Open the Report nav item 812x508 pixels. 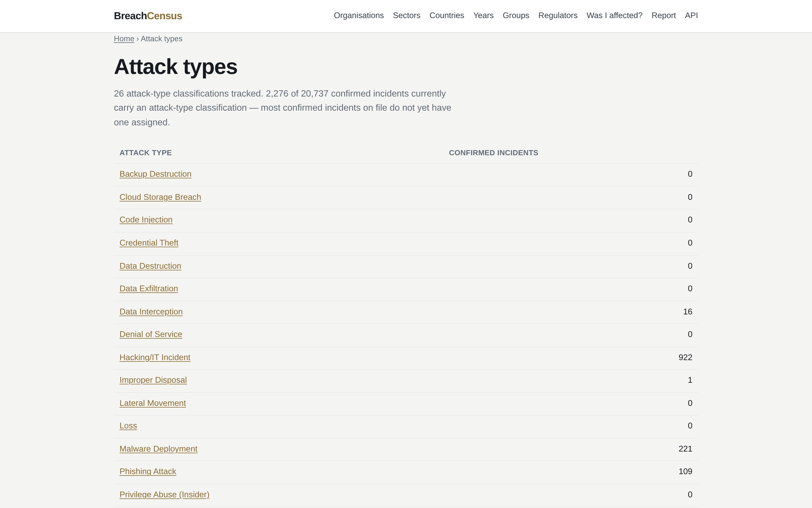coord(663,16)
